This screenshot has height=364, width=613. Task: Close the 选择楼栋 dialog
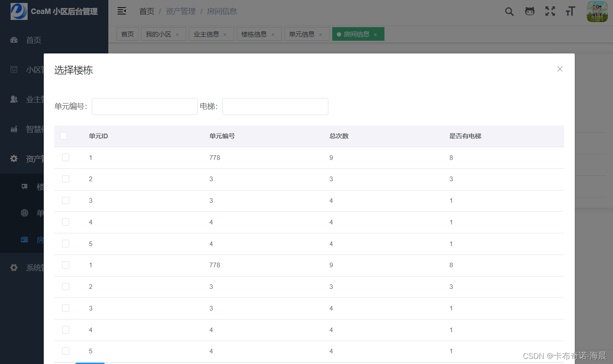(559, 69)
